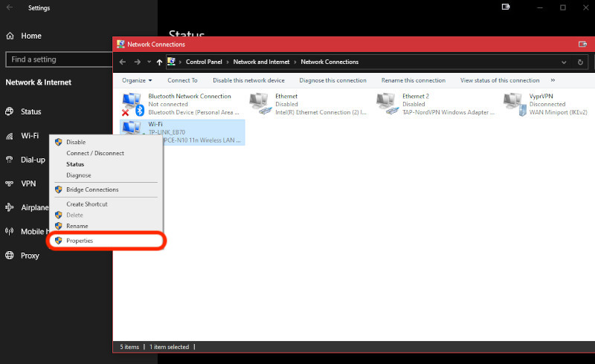Expand the address bar history dropdown
The height and width of the screenshot is (364, 595).
(564, 62)
